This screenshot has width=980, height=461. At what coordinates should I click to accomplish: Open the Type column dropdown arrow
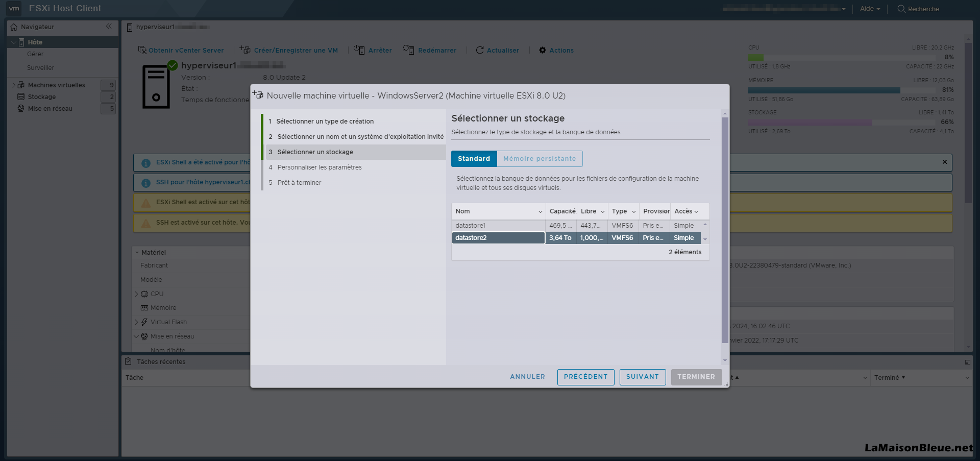[633, 212]
